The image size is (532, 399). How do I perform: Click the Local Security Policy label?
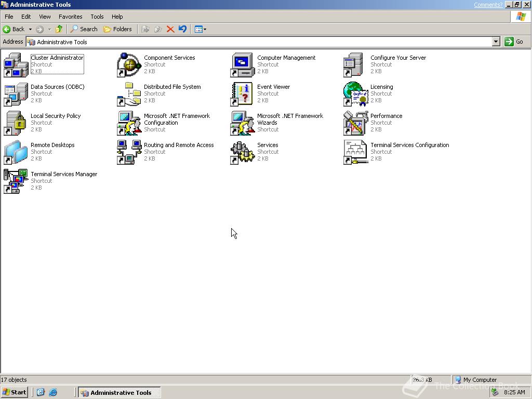click(56, 116)
